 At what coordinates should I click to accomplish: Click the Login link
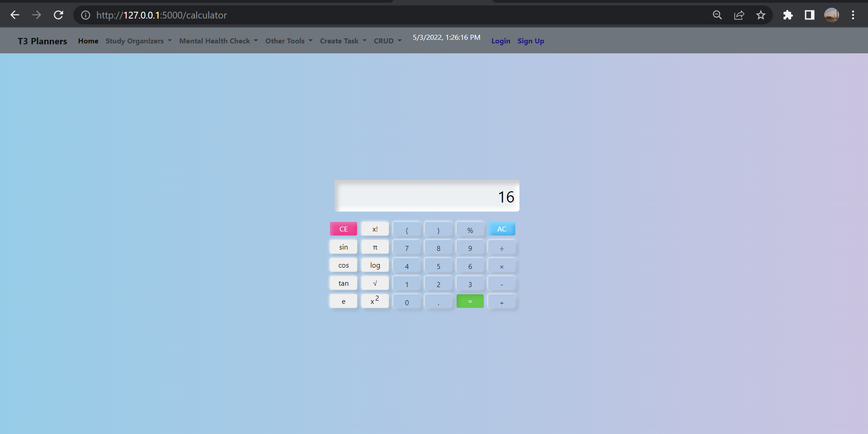[x=500, y=41]
